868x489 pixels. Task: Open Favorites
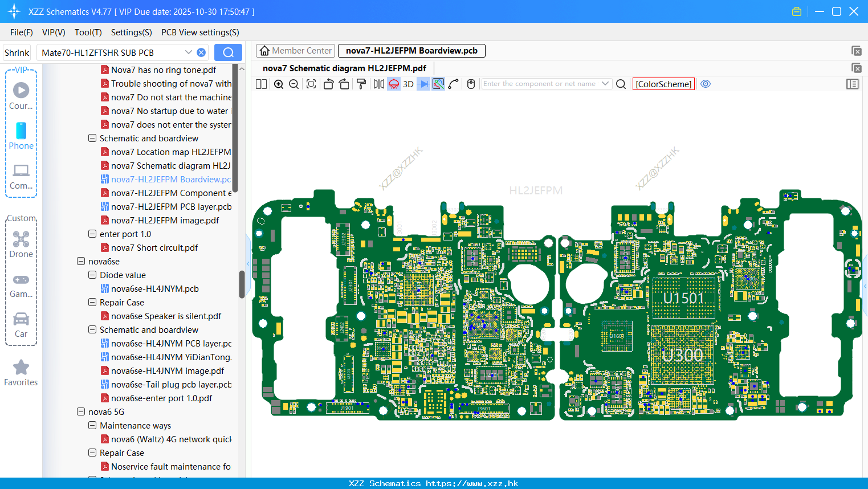pos(21,373)
